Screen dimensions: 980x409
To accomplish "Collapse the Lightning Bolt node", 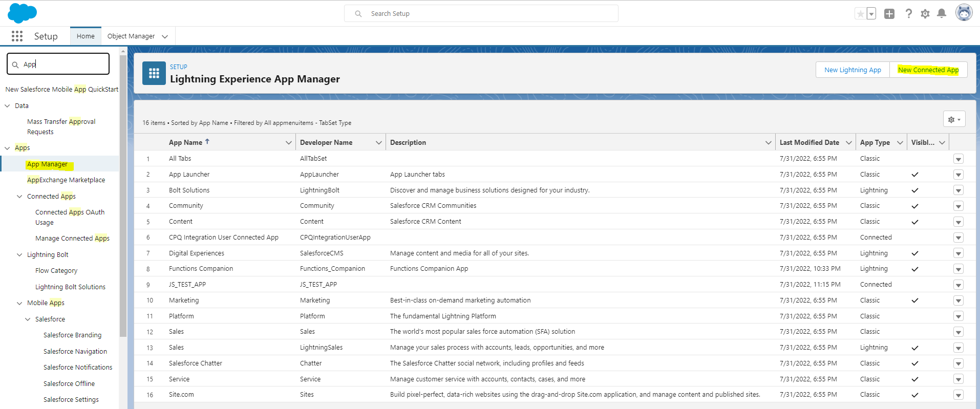I will tap(19, 255).
